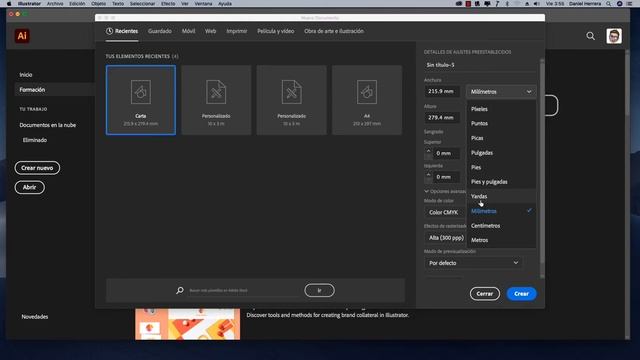
Task: Choose Yardas from the units list
Action: coord(501,196)
